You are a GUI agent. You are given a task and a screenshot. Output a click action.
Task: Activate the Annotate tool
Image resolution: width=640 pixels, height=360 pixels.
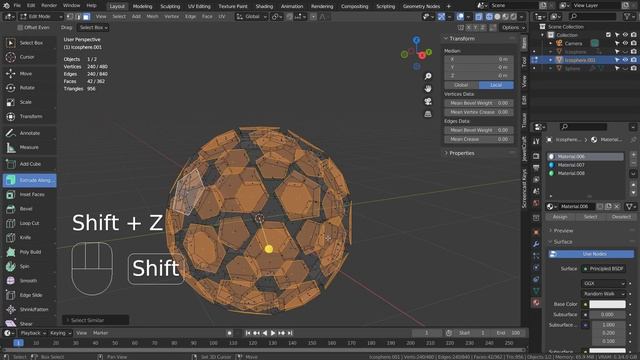pyautogui.click(x=29, y=133)
